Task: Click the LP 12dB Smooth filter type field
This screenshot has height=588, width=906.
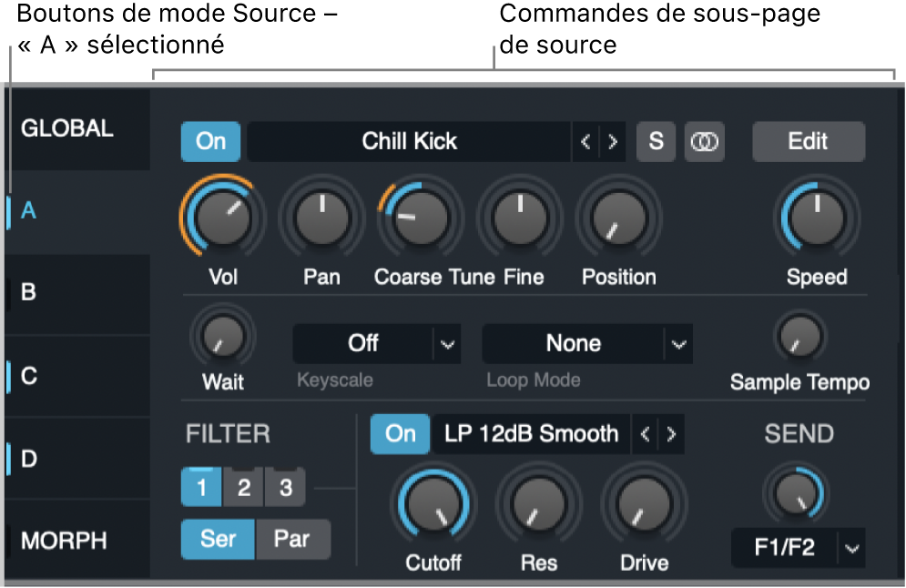Action: tap(531, 434)
